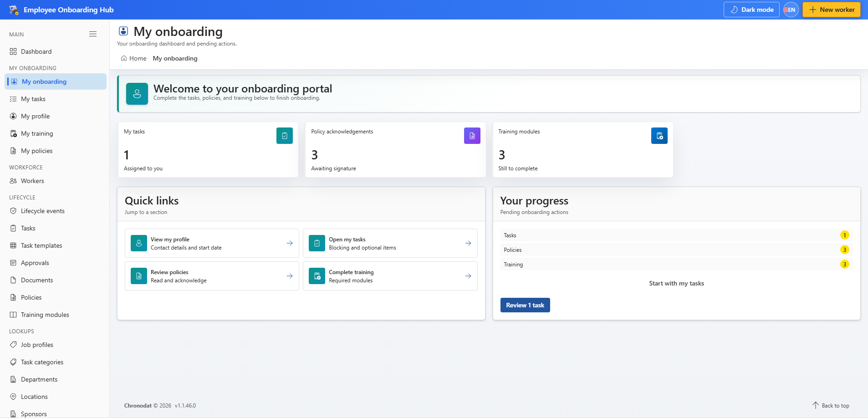Click the page title My onboarding icon
This screenshot has width=868, height=418.
pyautogui.click(x=123, y=31)
